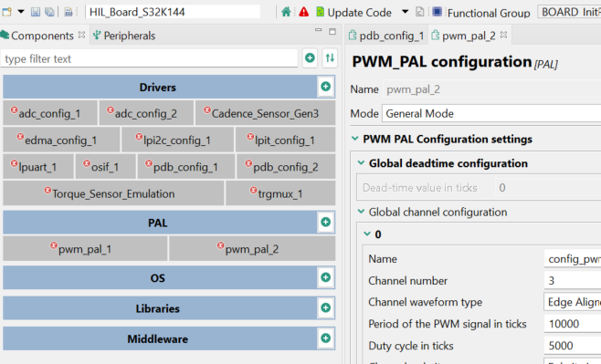The width and height of the screenshot is (601, 364).
Task: Click the save all icon
Action: tap(50, 12)
